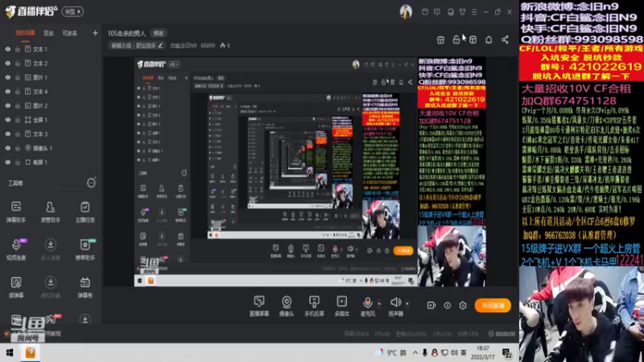The image size is (644, 362).
Task: Open the Windows Start menu
Action: point(10,352)
